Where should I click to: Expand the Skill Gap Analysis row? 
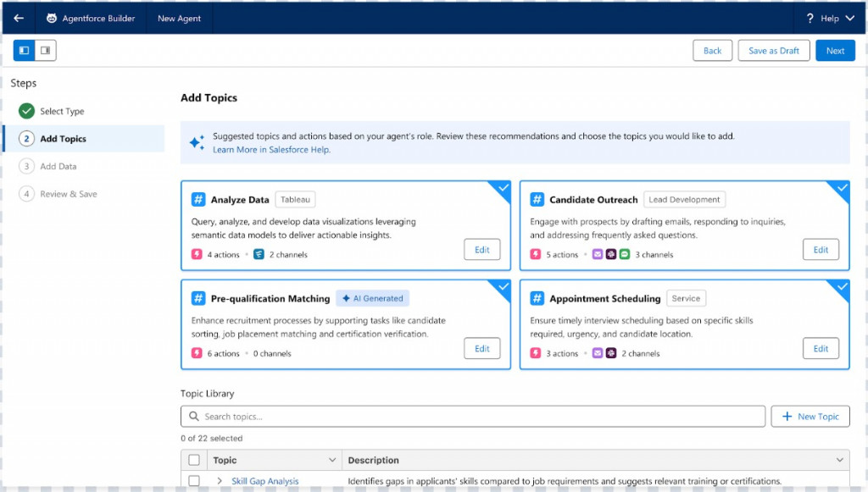coord(220,481)
